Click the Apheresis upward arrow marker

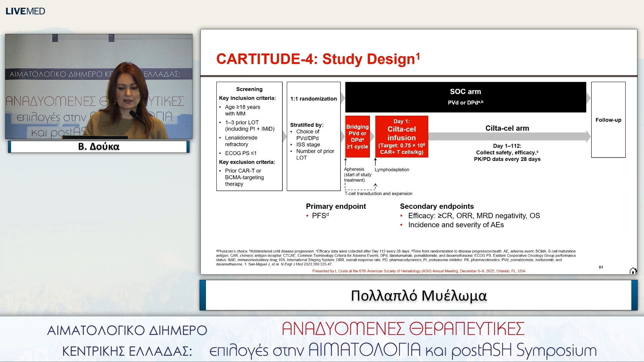[x=345, y=162]
